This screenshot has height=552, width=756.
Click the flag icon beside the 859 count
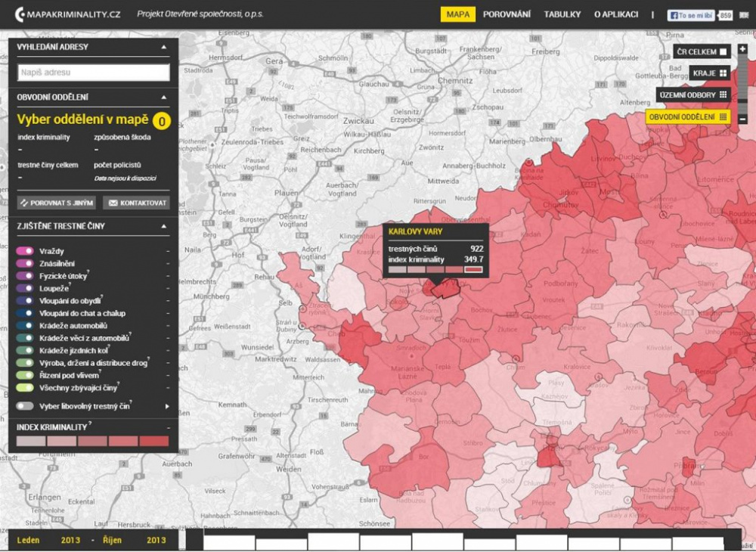[745, 15]
